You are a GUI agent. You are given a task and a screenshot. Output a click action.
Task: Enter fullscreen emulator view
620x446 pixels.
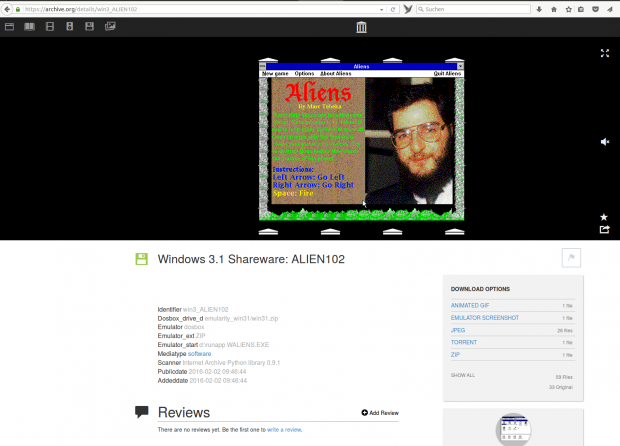click(605, 53)
